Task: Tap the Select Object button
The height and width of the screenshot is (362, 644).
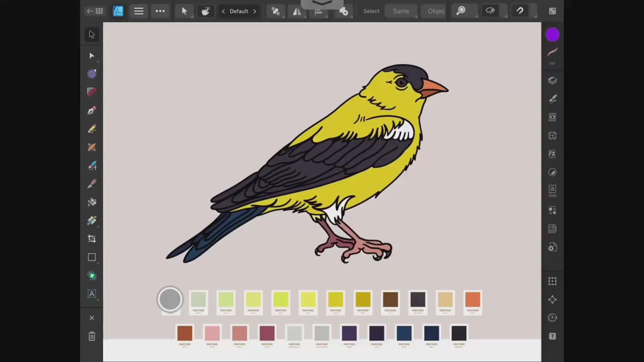Action: (x=436, y=11)
